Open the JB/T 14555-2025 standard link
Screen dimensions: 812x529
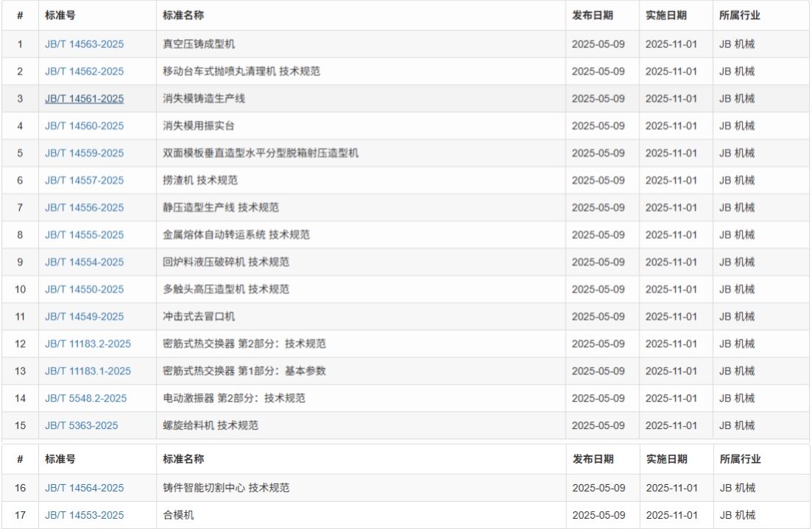click(x=83, y=234)
